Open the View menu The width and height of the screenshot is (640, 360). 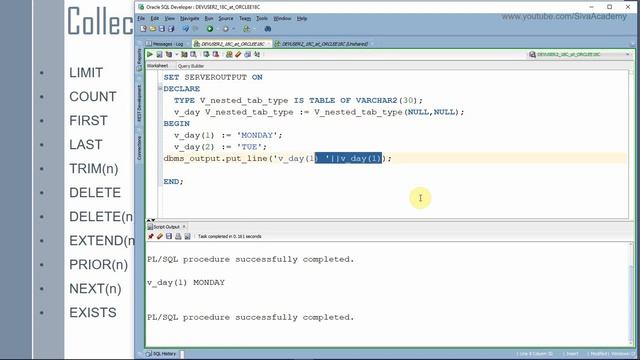pyautogui.click(x=169, y=18)
